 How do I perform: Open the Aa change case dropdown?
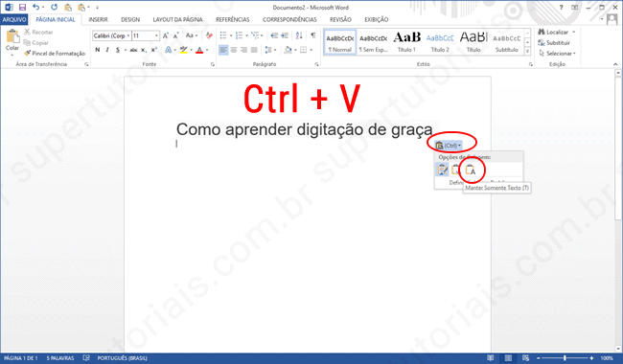(x=192, y=35)
